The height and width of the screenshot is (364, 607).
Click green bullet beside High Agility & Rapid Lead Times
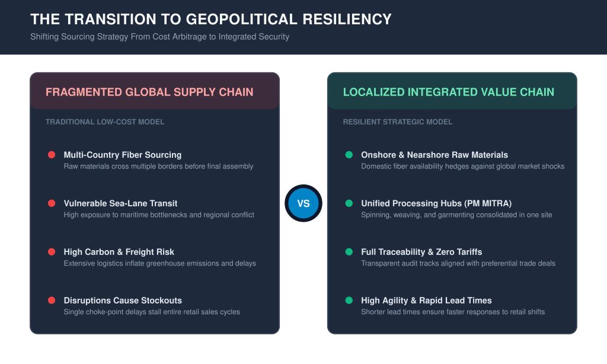click(x=349, y=300)
